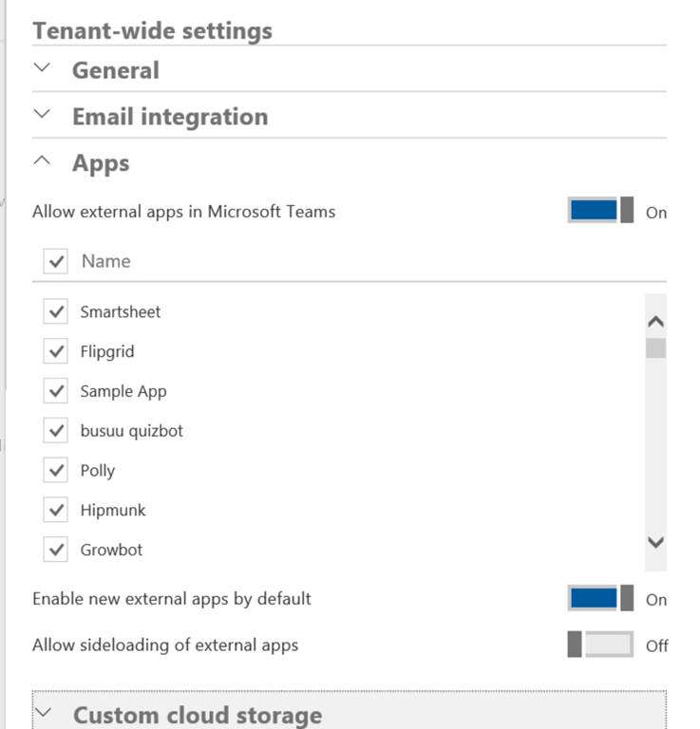Uncheck the Smartsheet app checkbox
This screenshot has height=729, width=700.
(x=56, y=311)
